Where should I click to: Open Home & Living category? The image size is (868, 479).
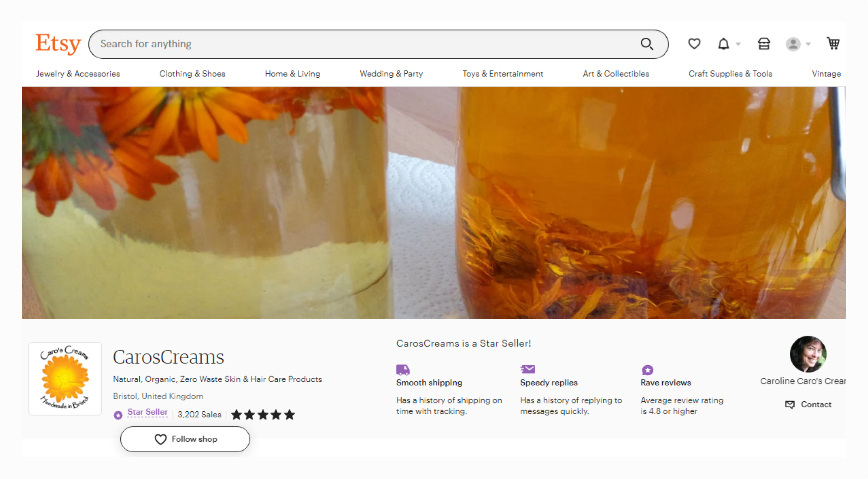pos(293,74)
